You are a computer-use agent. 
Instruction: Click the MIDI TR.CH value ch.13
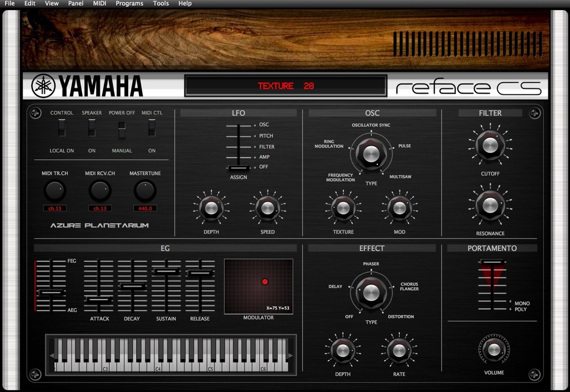pos(55,208)
